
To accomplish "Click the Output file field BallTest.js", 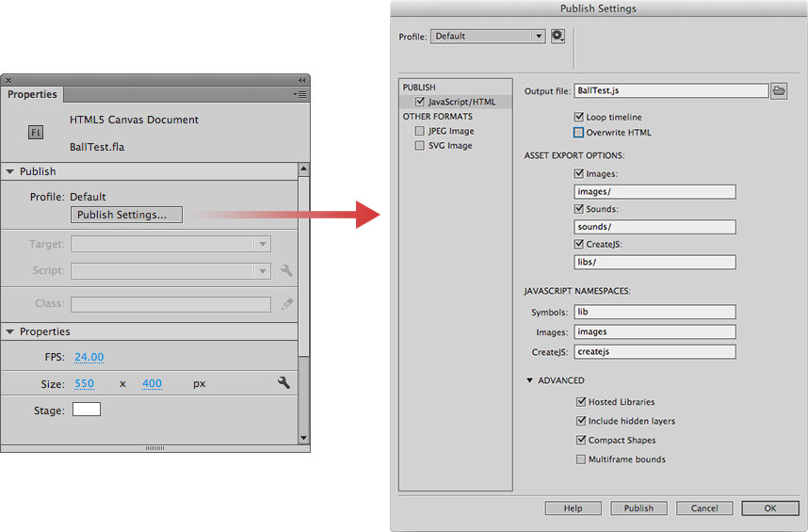I will pos(671,90).
